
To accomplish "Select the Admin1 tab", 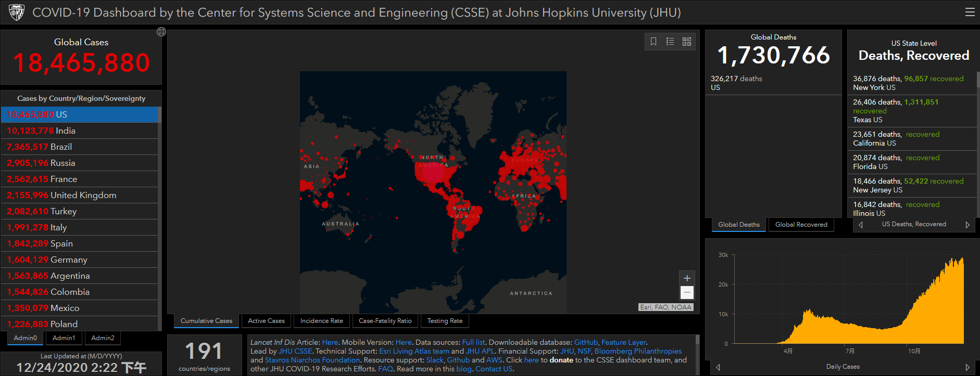I will [x=64, y=338].
